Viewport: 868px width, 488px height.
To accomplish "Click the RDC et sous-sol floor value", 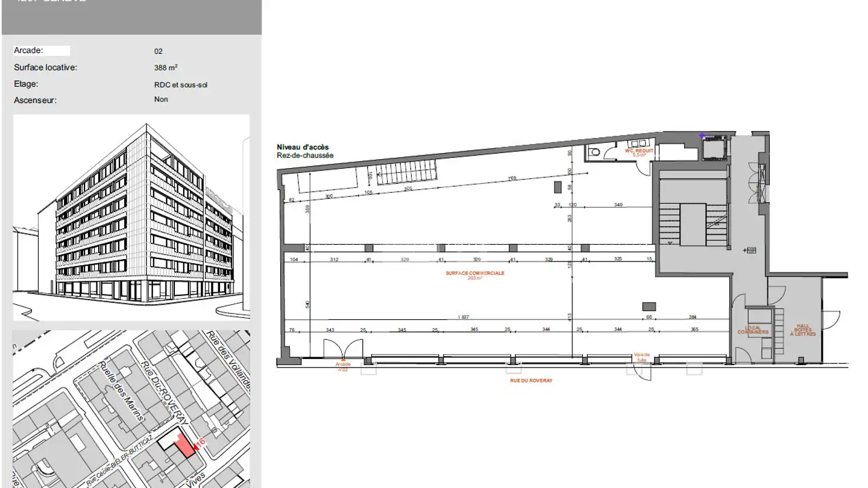I will point(181,85).
